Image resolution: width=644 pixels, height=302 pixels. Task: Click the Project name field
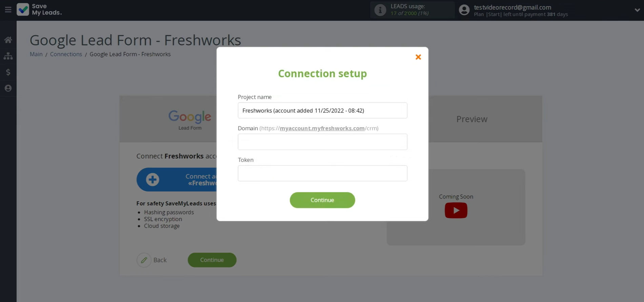click(x=322, y=111)
